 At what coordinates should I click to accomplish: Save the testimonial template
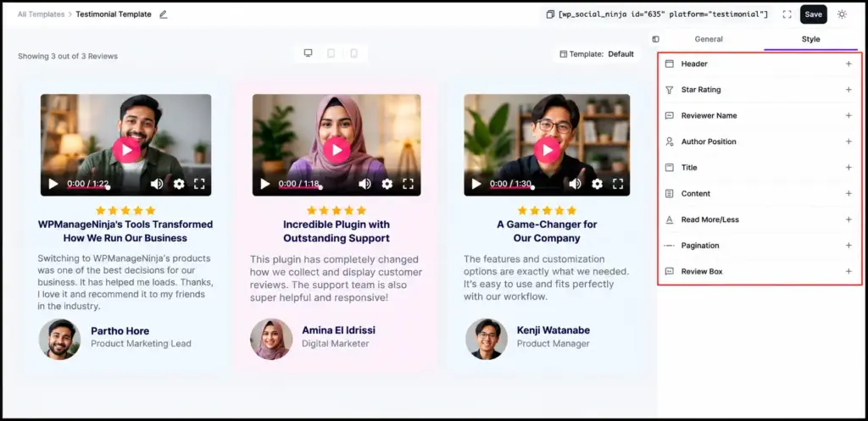coord(813,14)
